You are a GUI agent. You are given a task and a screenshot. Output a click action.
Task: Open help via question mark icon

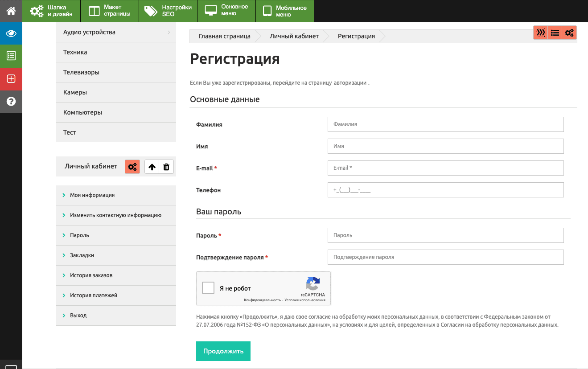point(11,101)
